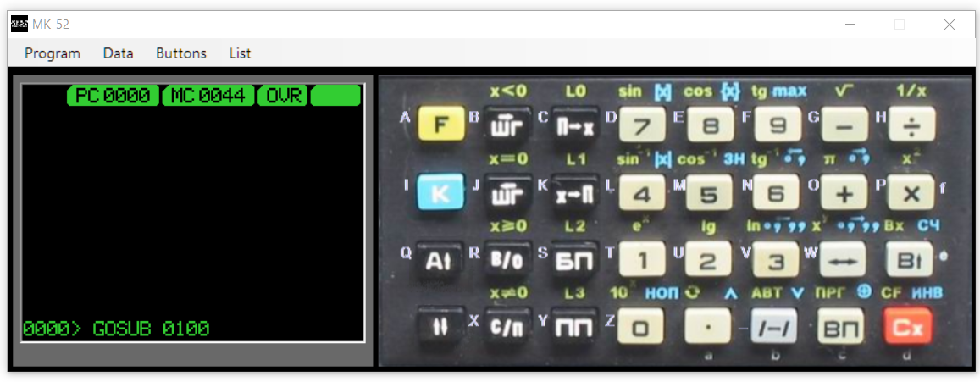Click the x→П store key
Viewport: 980px width, 382px height.
point(575,193)
